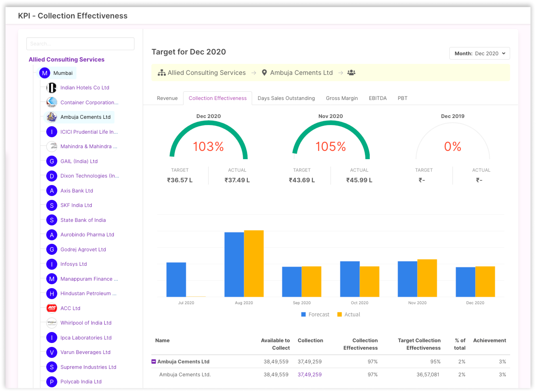Click the organization hierarchy icon in breadcrumb
Image resolution: width=536 pixels, height=392 pixels.
(x=162, y=73)
